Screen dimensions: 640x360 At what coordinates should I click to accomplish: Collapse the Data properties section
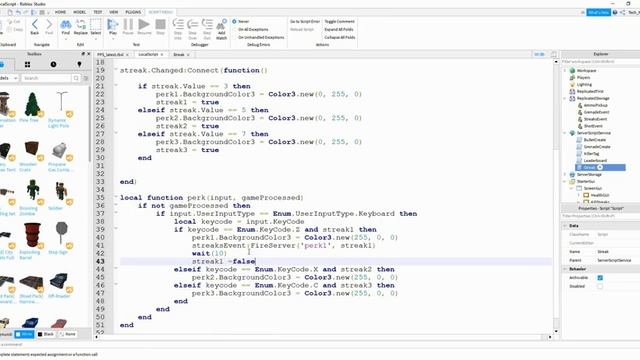[x=565, y=226]
